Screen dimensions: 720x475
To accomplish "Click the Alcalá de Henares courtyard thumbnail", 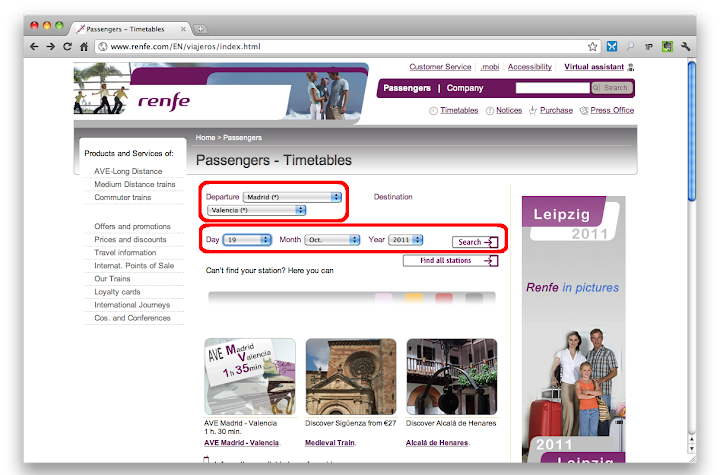I will (x=452, y=377).
